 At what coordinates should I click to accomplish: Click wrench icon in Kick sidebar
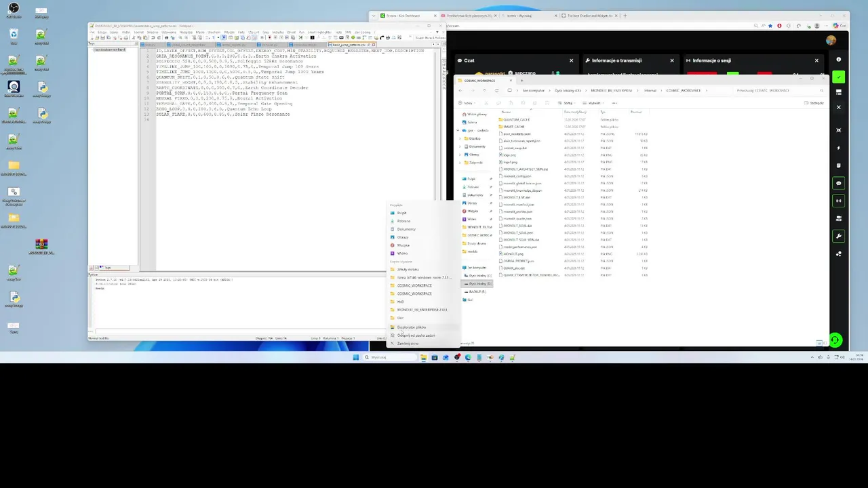click(x=839, y=237)
